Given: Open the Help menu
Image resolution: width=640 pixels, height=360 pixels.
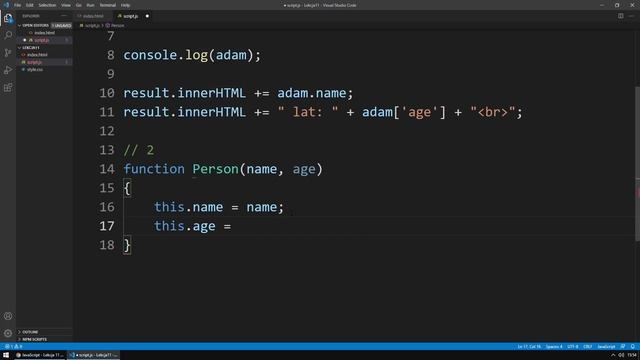Looking at the screenshot, I should pos(125,5).
